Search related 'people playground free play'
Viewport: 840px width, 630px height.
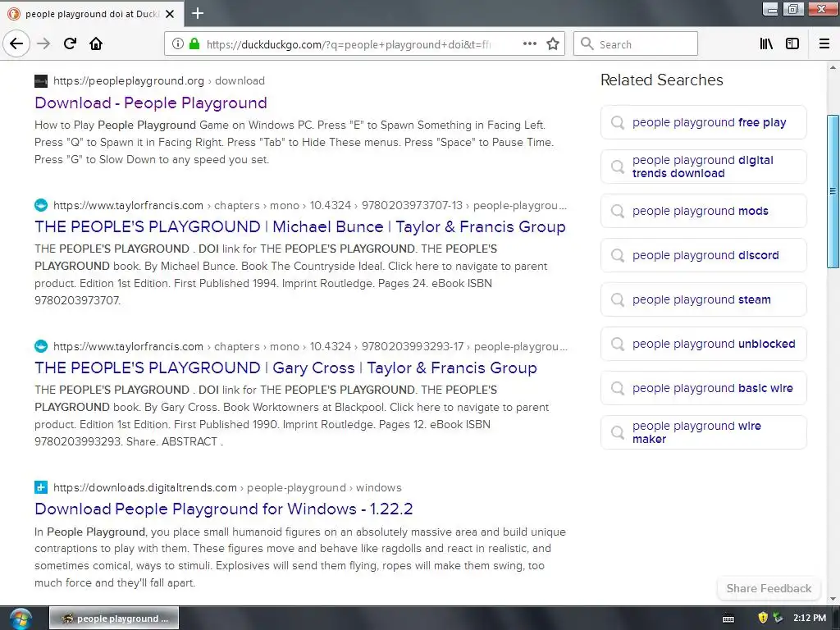703,123
